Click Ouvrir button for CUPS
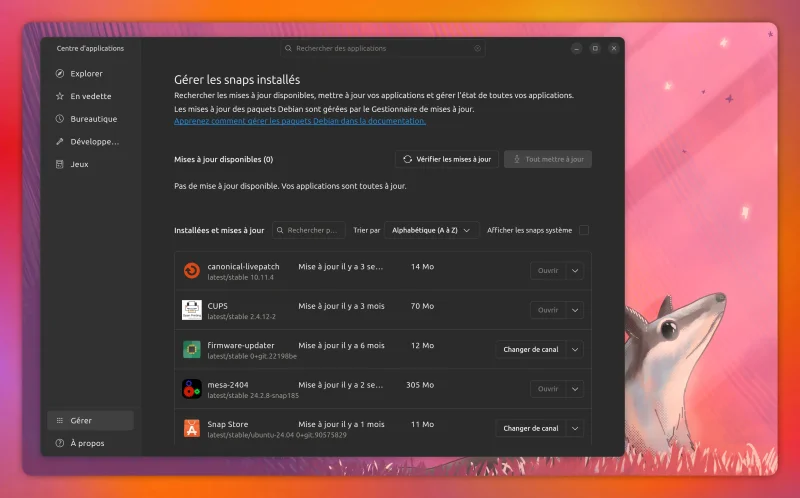 tap(548, 310)
